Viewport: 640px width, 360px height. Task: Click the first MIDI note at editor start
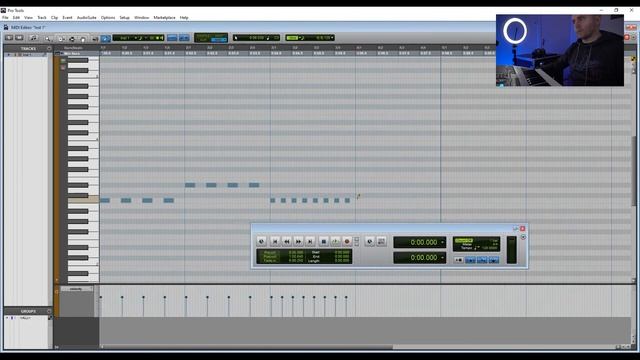(x=105, y=200)
